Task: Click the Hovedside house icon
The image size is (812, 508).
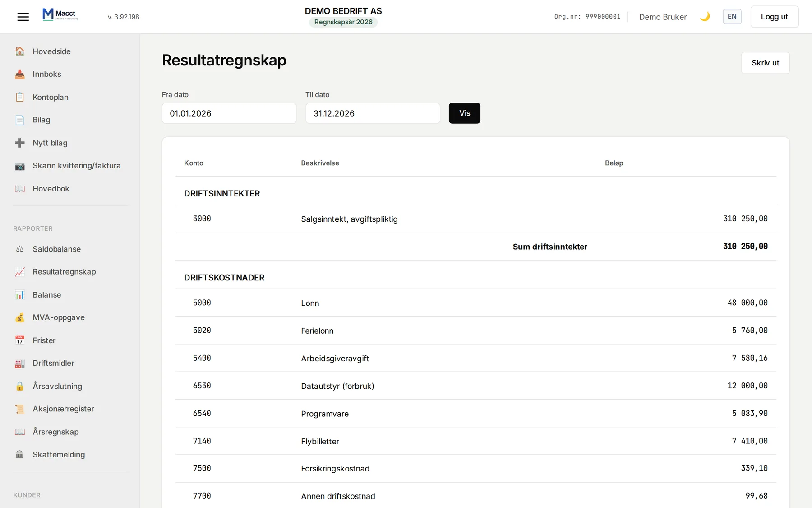Action: (20, 51)
